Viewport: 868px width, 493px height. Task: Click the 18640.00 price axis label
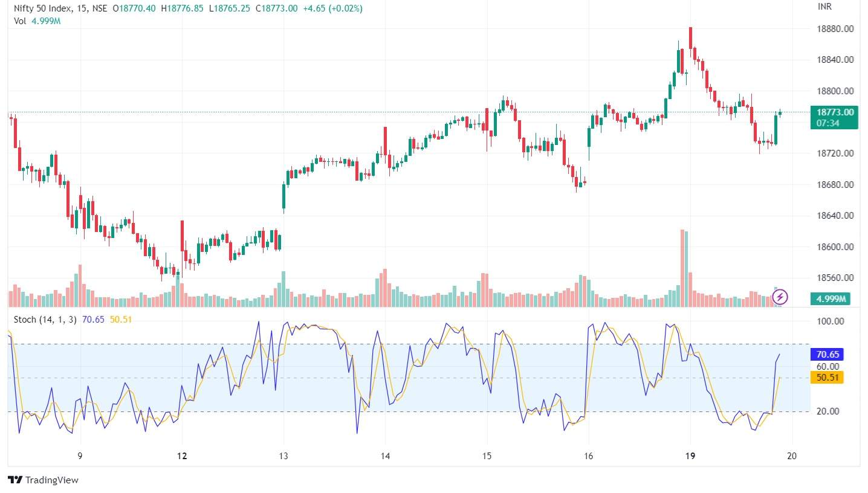point(835,216)
